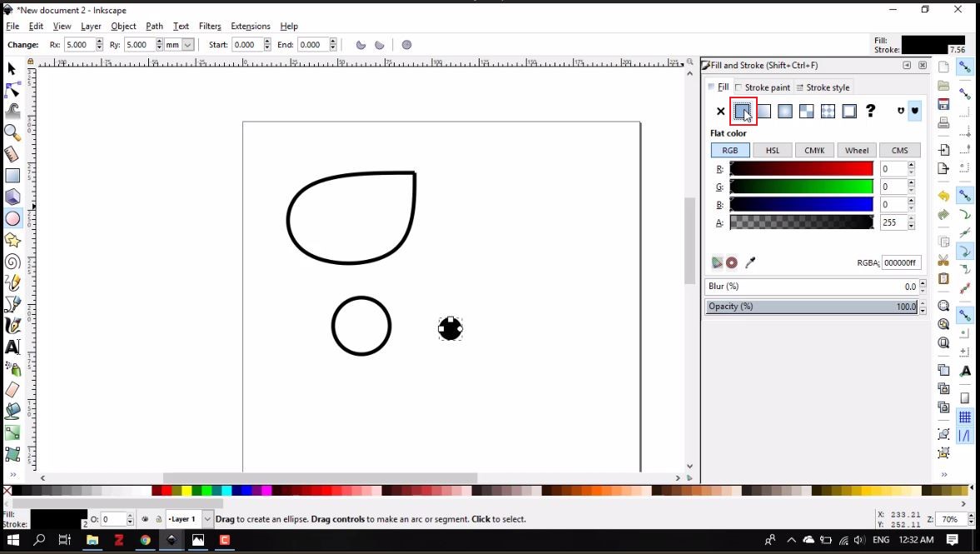Select the CMYK color mode button
Image resolution: width=980 pixels, height=554 pixels.
tap(814, 151)
